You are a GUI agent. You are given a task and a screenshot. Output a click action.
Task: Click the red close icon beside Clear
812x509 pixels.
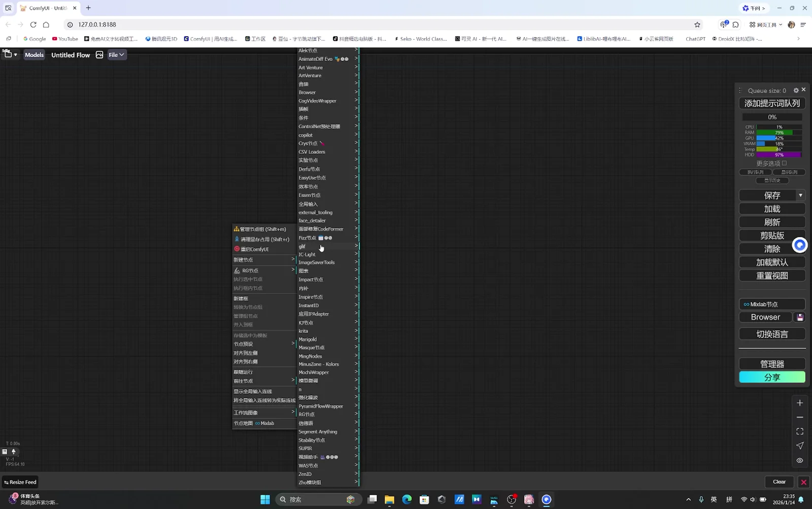803,482
